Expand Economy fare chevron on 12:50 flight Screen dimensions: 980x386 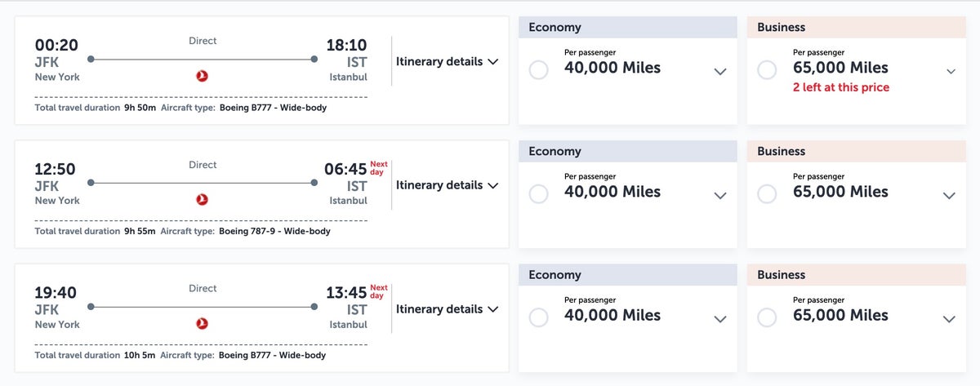point(719,196)
